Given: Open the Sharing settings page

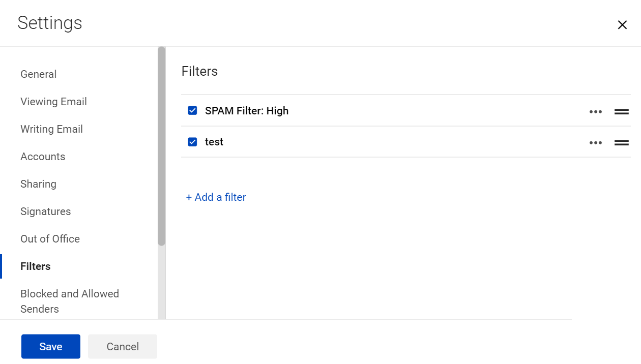Looking at the screenshot, I should point(38,184).
